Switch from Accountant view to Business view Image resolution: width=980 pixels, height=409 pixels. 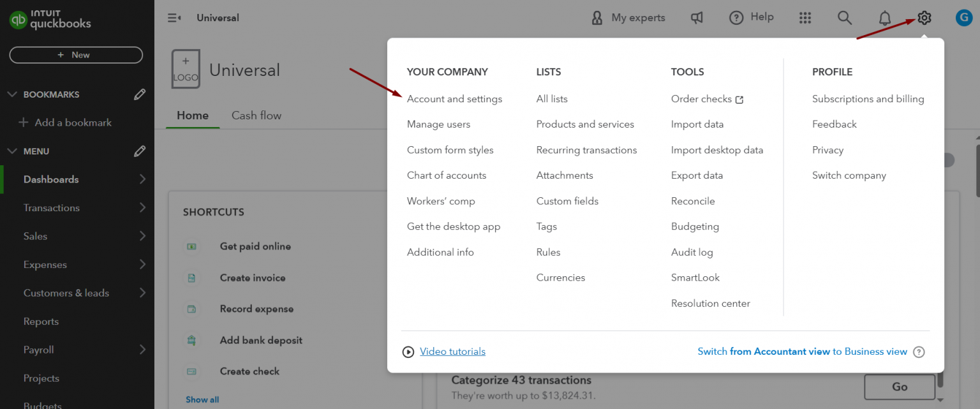(x=802, y=352)
